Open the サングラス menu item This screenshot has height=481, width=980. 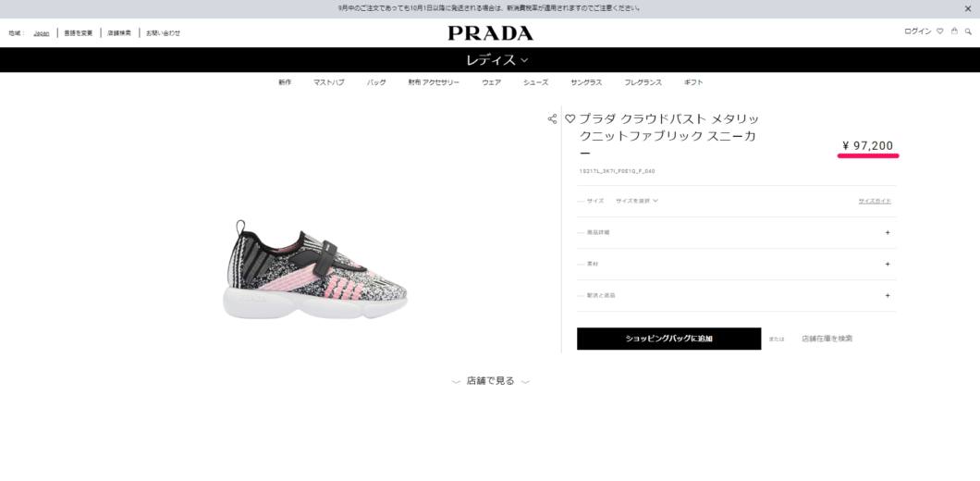pos(585,82)
